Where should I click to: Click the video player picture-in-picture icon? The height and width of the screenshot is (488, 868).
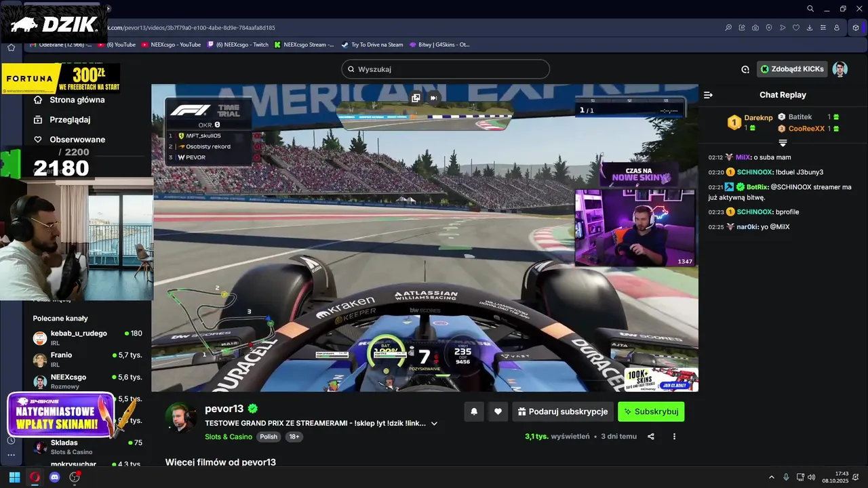coord(416,98)
